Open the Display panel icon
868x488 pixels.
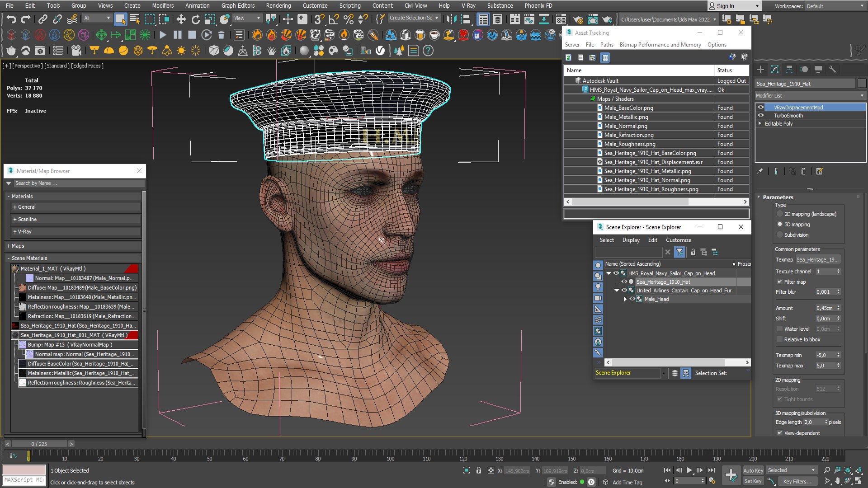pyautogui.click(x=818, y=69)
